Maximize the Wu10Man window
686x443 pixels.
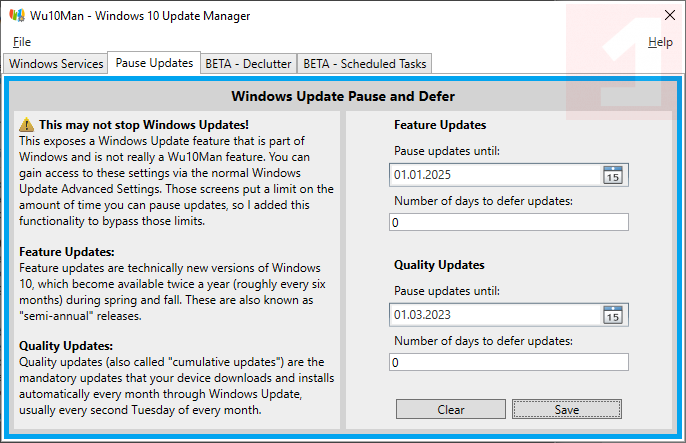click(x=622, y=16)
